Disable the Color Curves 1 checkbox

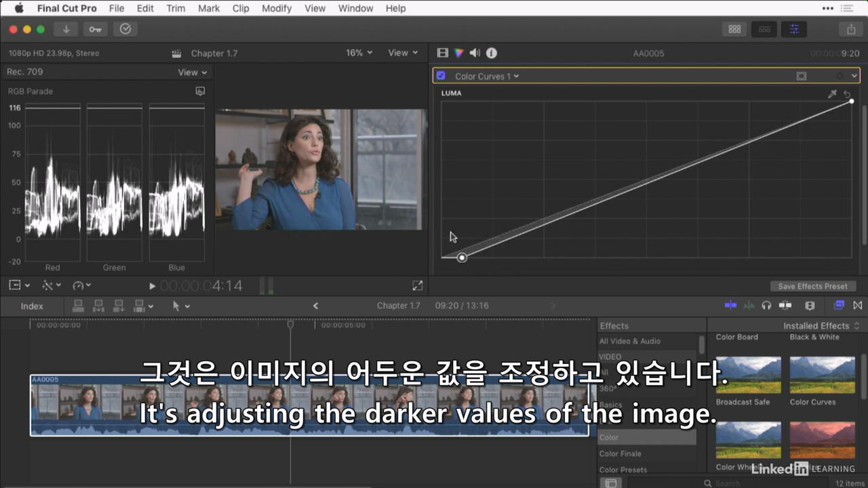(441, 76)
